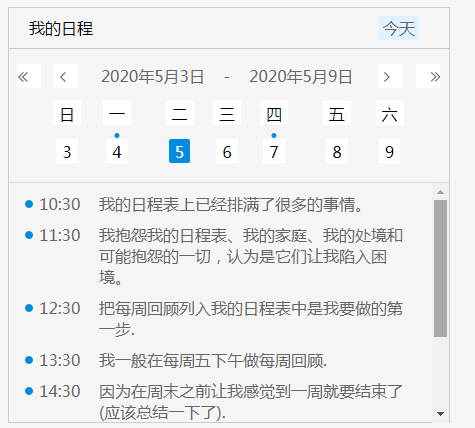Jump forward with the double-right arrow icon
This screenshot has width=475, height=428.
coord(428,76)
